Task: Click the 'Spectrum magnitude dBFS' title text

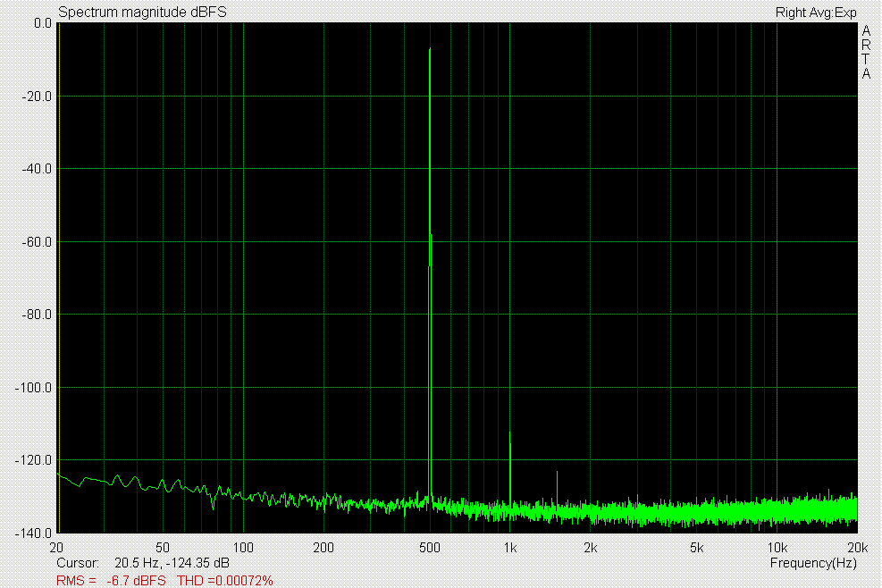Action: tap(142, 12)
